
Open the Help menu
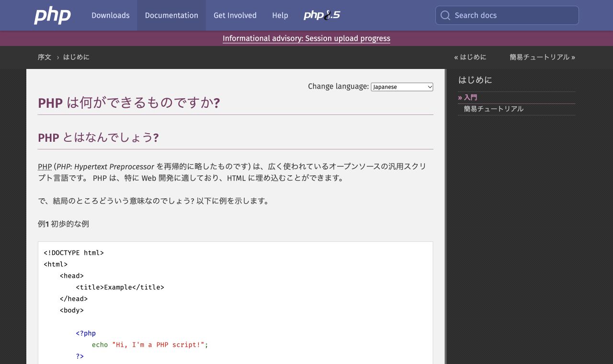280,15
